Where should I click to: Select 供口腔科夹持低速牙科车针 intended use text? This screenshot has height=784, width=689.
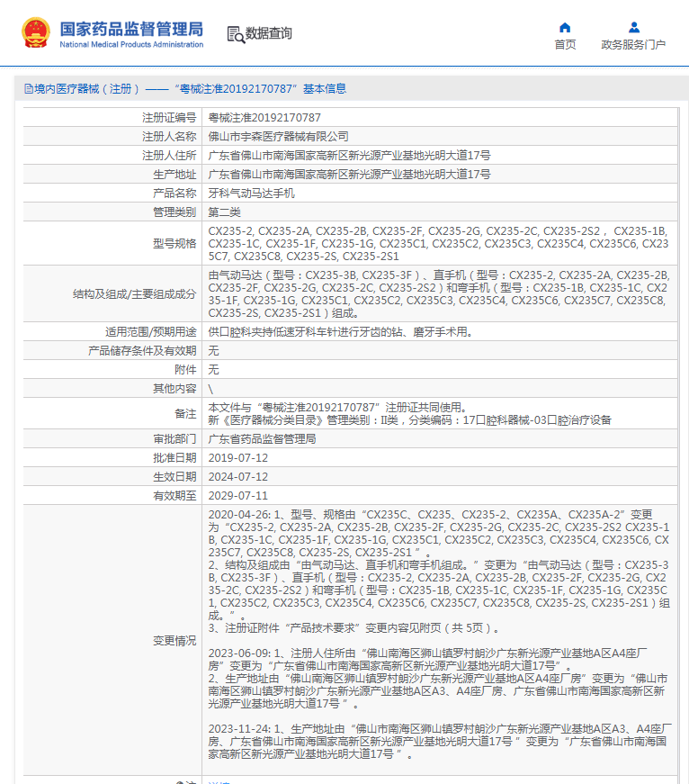pyautogui.click(x=340, y=332)
